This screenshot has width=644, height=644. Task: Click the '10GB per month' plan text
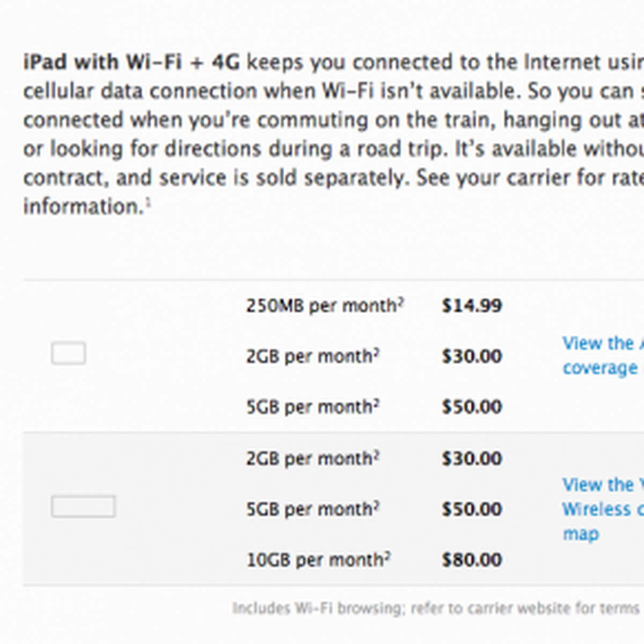point(314,560)
